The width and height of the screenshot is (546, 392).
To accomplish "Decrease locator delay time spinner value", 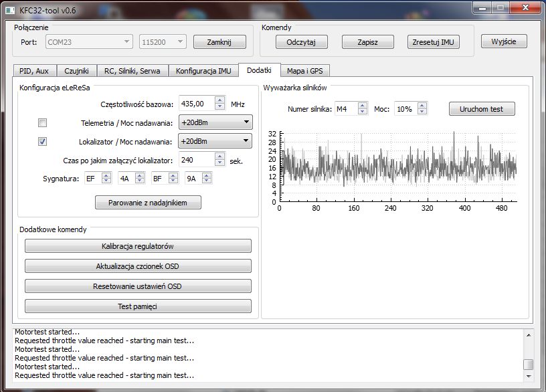I will pos(219,163).
